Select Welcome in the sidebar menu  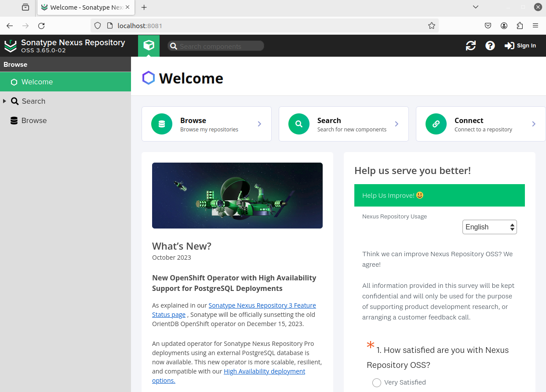pos(66,82)
